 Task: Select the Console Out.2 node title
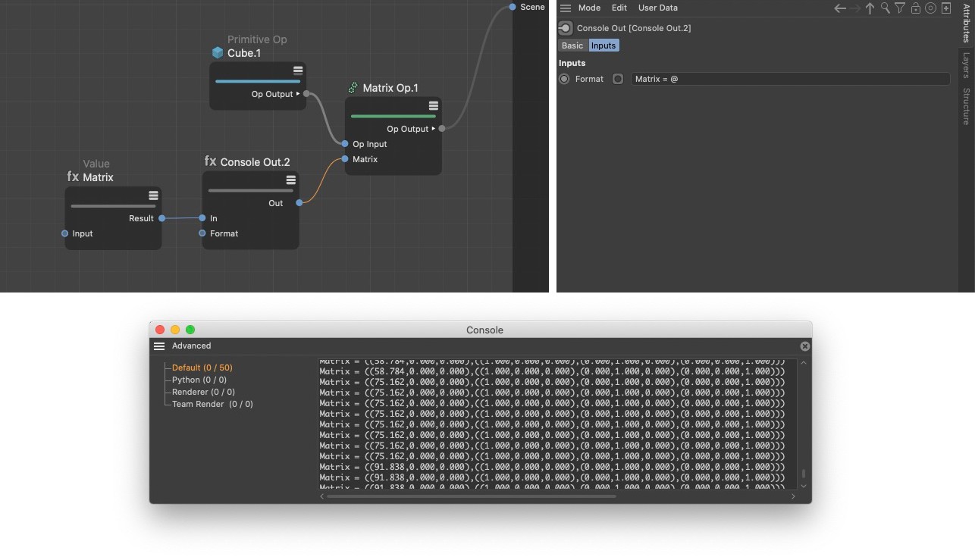click(255, 162)
